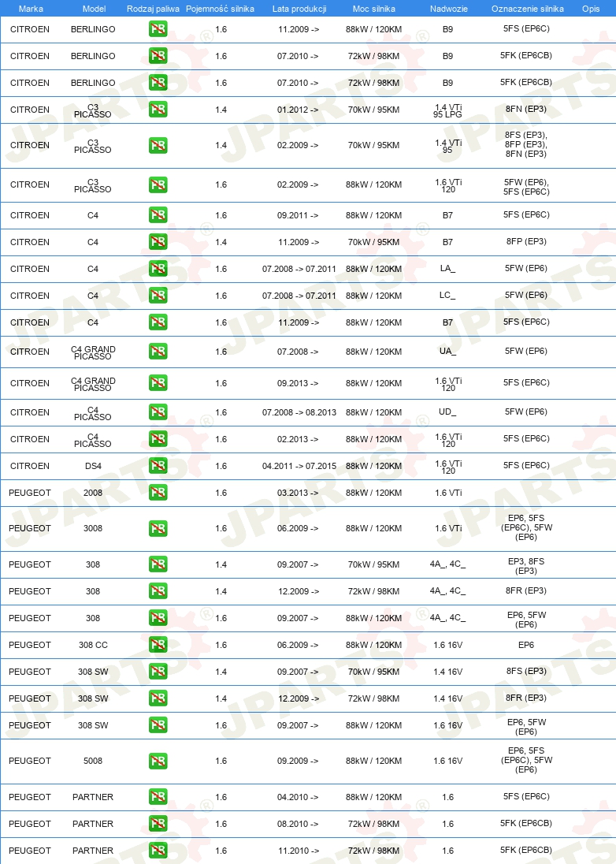
Task: Click fuel icon in 308 SW 1.6 row
Action: tap(158, 725)
